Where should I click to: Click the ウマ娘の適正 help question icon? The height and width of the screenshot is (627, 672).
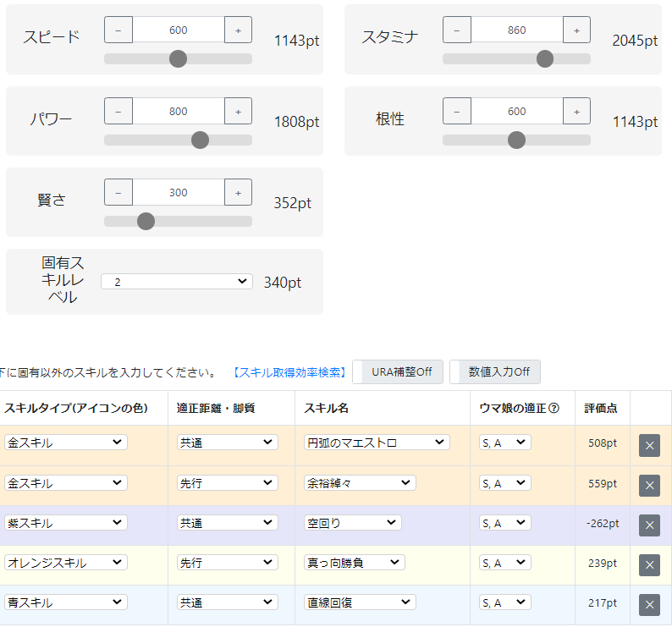pyautogui.click(x=554, y=408)
